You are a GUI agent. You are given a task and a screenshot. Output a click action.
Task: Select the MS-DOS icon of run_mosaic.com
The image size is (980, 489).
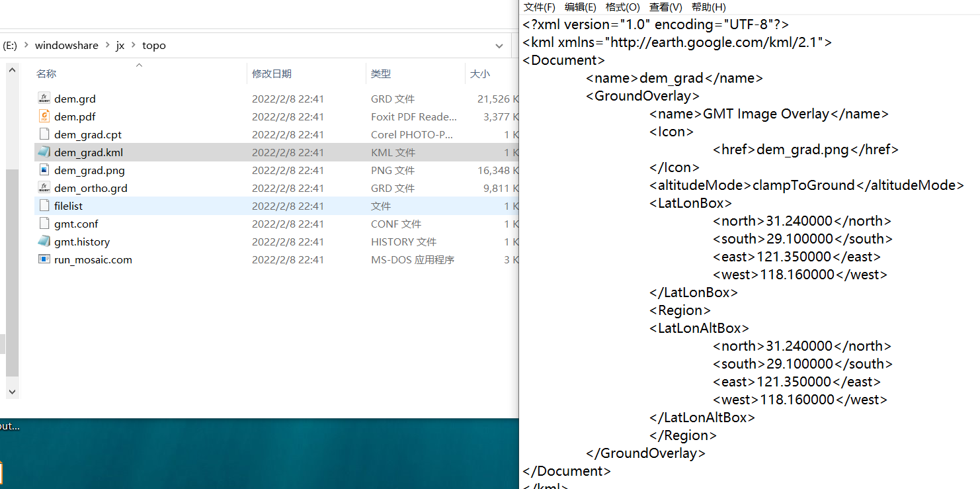(x=46, y=259)
